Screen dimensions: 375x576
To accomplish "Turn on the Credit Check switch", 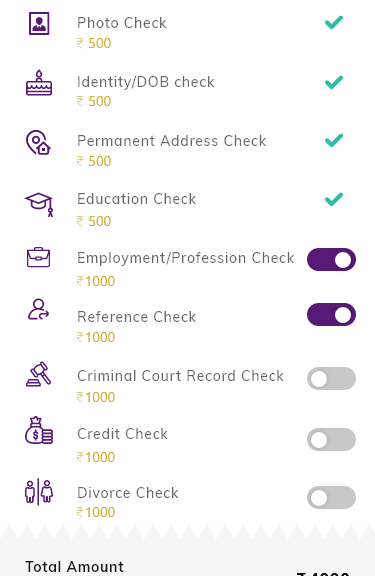I will tap(331, 439).
